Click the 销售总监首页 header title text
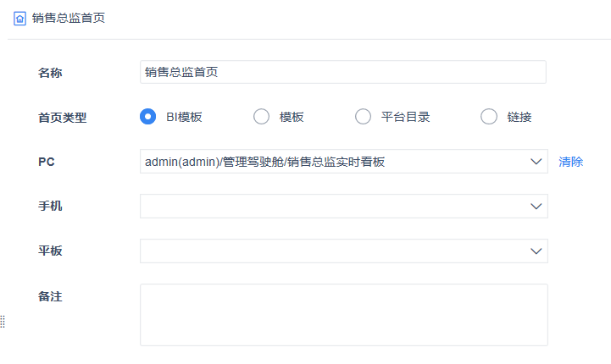The height and width of the screenshot is (364, 611). [69, 18]
